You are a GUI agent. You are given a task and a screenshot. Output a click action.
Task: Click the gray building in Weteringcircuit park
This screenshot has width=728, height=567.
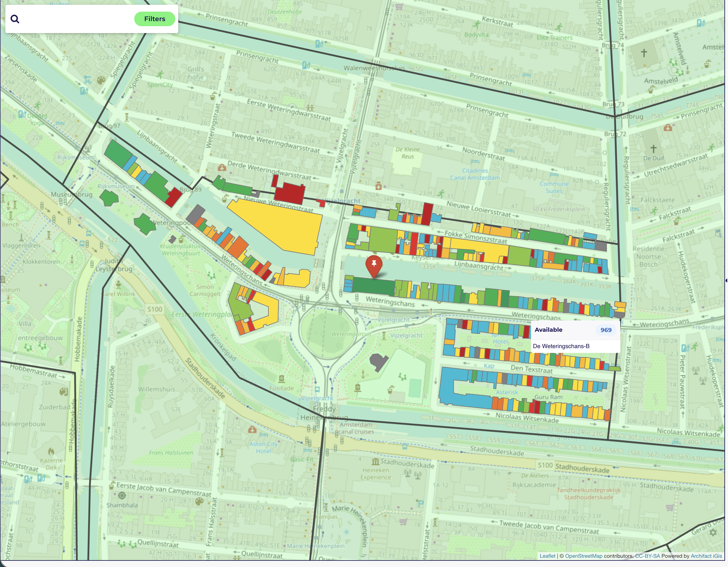click(x=379, y=362)
